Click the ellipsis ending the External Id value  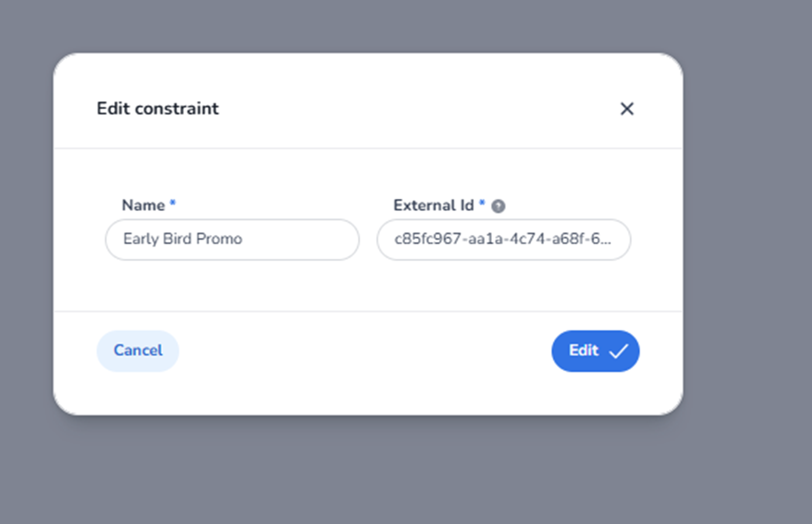tap(607, 241)
